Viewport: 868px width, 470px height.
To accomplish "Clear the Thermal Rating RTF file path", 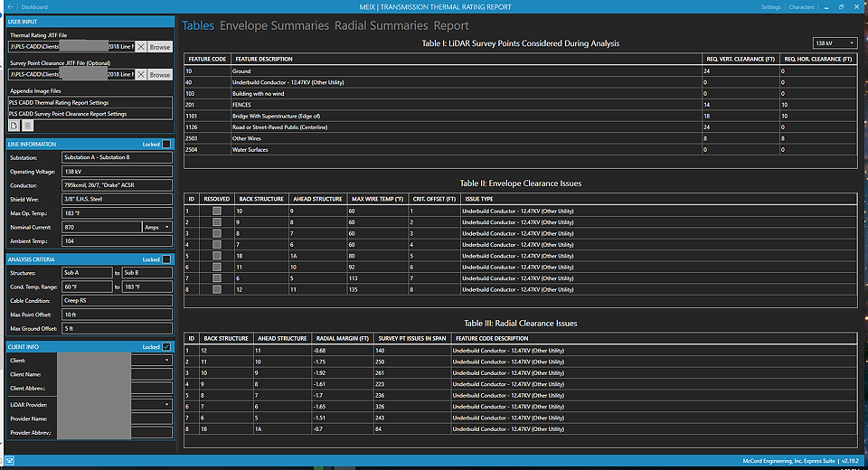I will tap(140, 46).
